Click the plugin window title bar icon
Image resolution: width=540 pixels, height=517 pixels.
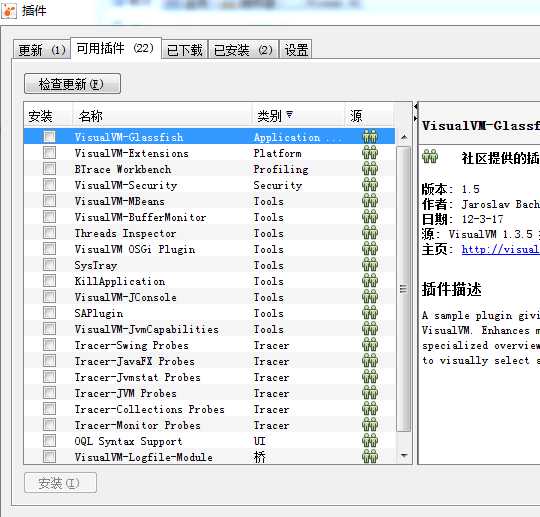(x=9, y=10)
